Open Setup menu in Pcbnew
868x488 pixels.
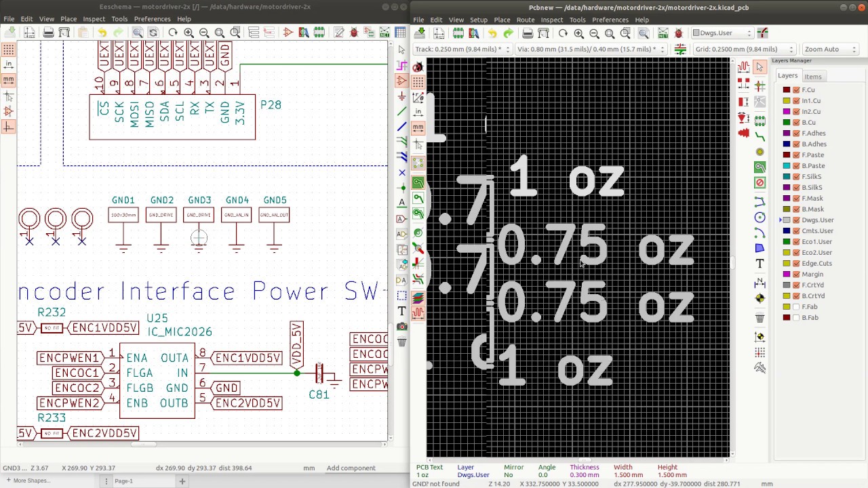[479, 20]
